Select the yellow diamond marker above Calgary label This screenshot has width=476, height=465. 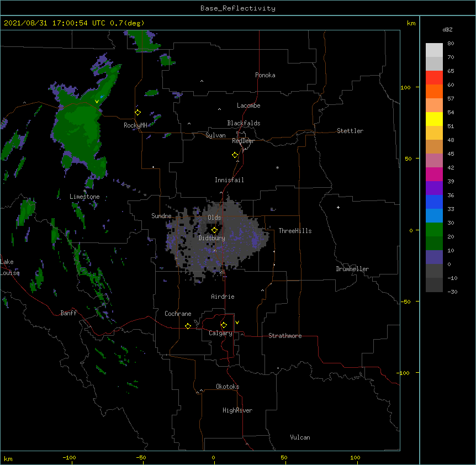coord(224,325)
